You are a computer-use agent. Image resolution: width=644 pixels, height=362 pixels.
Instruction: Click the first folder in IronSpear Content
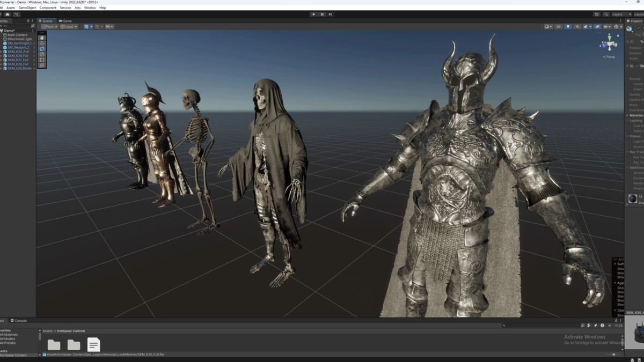tap(54, 344)
